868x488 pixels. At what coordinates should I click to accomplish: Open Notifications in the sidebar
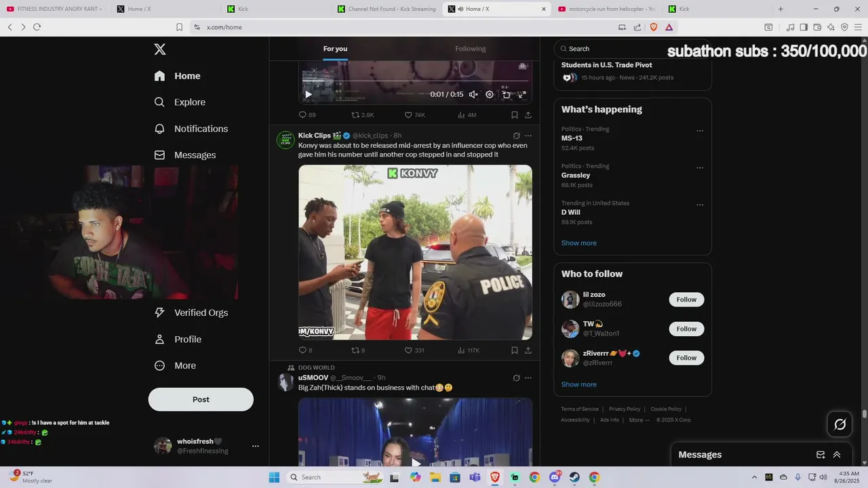coord(191,129)
